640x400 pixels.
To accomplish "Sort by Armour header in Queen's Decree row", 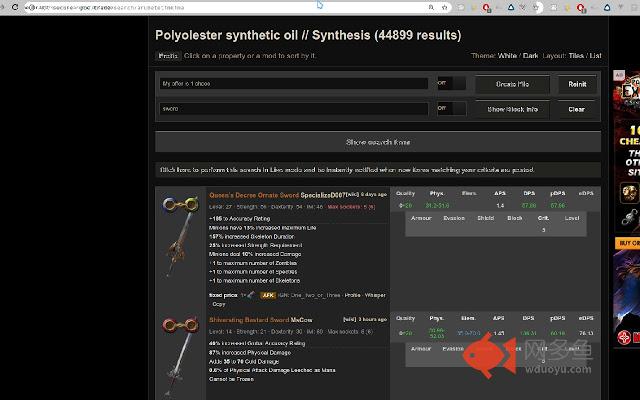I will pos(421,218).
